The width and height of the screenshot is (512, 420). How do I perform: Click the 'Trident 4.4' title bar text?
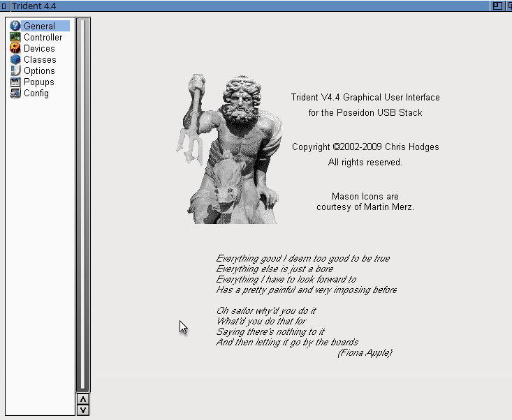(34, 6)
